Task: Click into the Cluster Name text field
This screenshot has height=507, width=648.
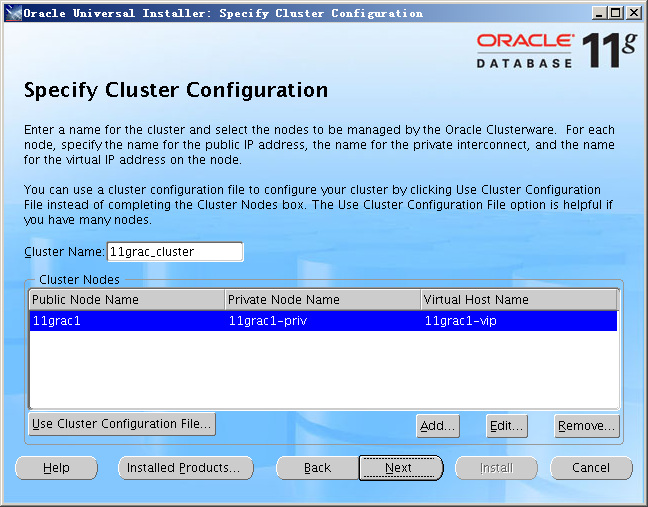Action: pyautogui.click(x=173, y=252)
